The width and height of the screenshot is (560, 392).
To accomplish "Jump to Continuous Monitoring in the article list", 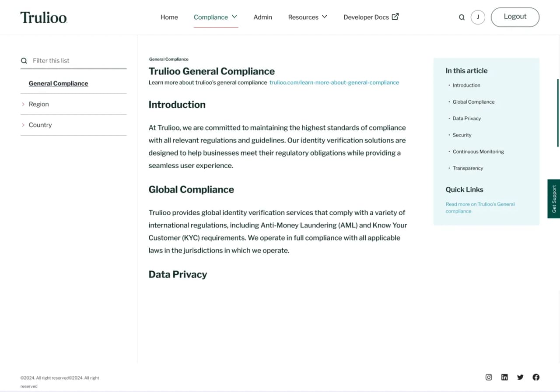I will click(x=478, y=152).
